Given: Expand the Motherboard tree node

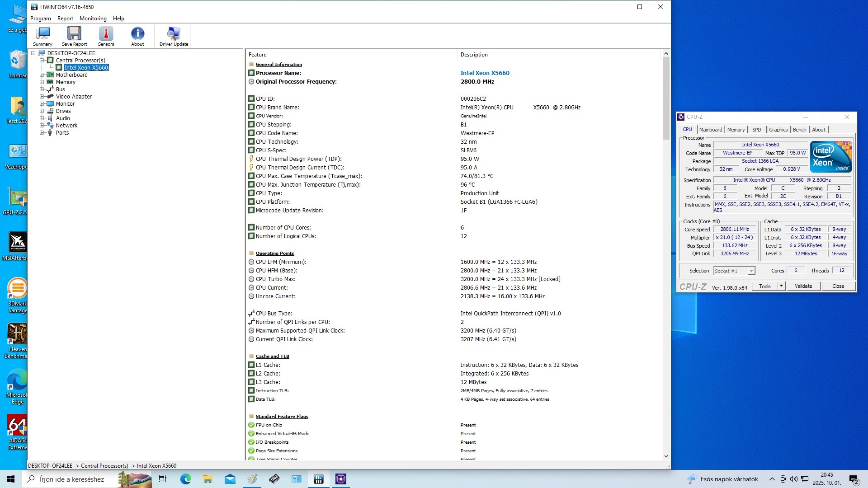Looking at the screenshot, I should [x=42, y=75].
